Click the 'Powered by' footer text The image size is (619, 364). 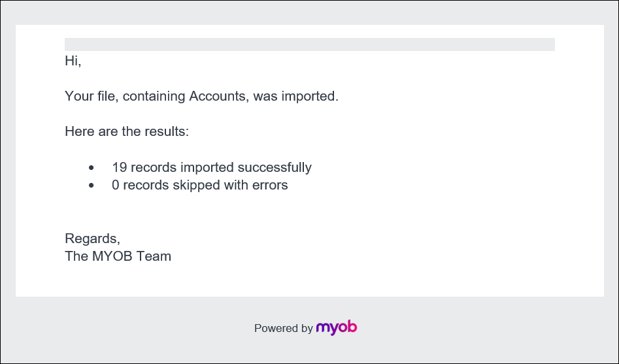[x=283, y=328]
